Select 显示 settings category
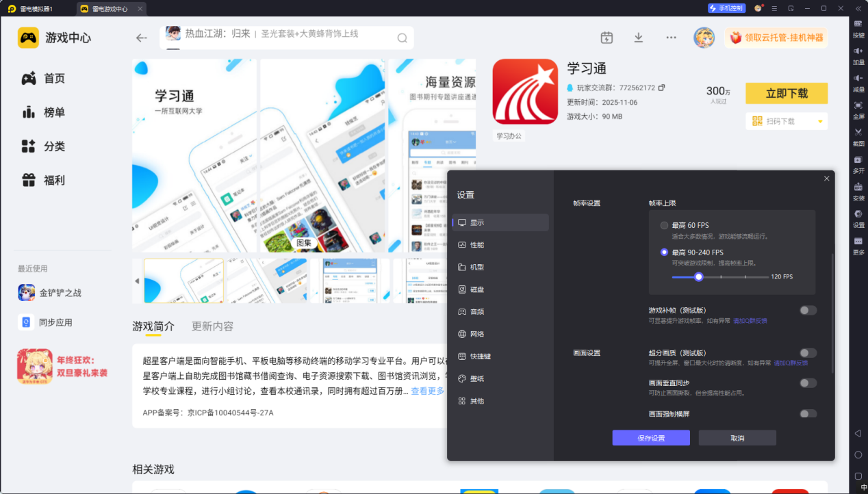This screenshot has width=868, height=494. coord(500,222)
